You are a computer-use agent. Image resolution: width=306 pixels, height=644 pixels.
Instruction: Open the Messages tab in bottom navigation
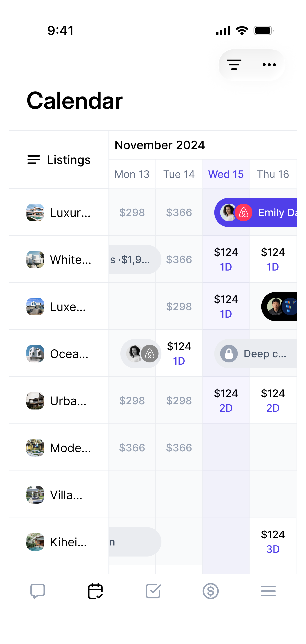[37, 591]
